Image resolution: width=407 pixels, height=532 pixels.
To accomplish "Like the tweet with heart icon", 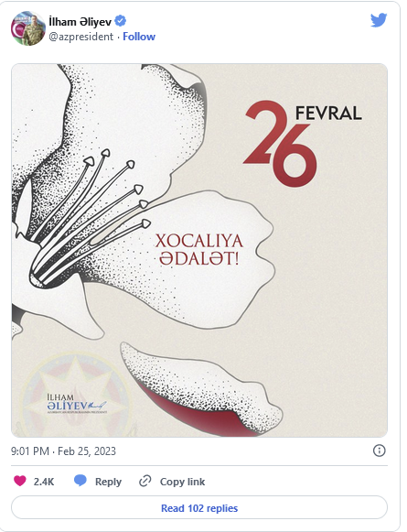I will pyautogui.click(x=20, y=481).
